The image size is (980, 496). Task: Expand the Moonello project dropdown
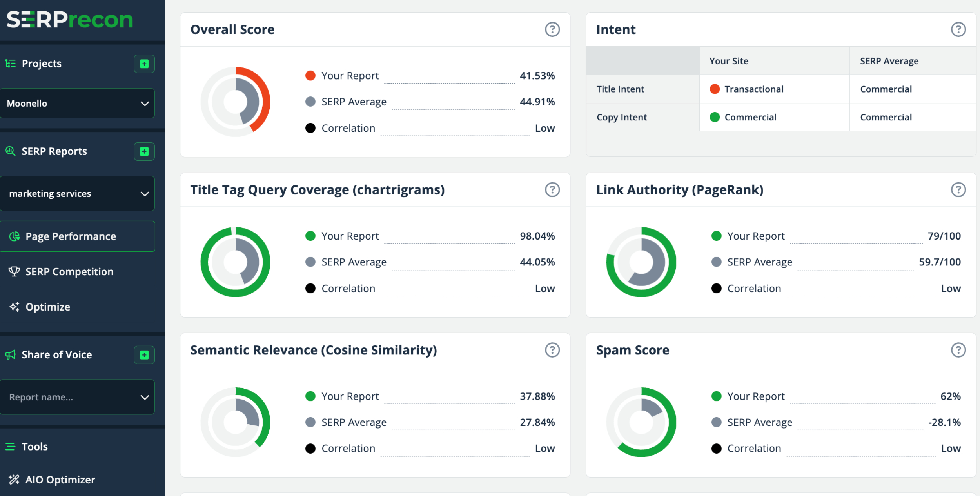77,104
